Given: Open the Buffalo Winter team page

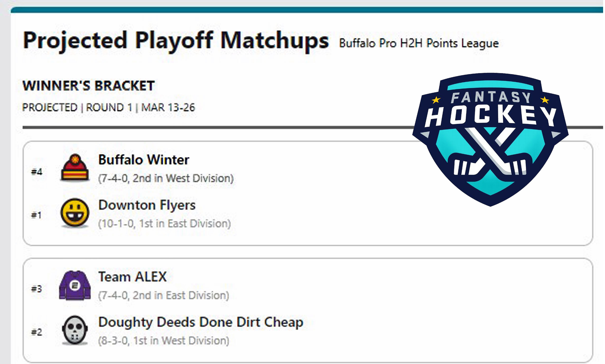Looking at the screenshot, I should (144, 160).
